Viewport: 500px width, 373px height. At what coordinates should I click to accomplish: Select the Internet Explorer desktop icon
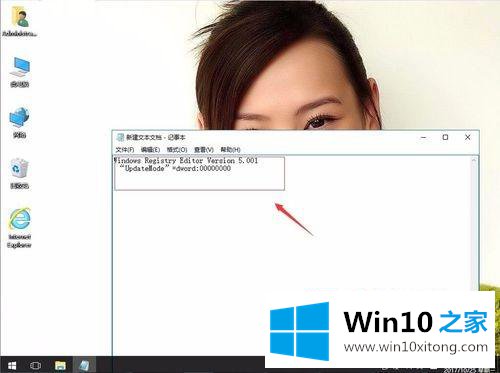(19, 228)
